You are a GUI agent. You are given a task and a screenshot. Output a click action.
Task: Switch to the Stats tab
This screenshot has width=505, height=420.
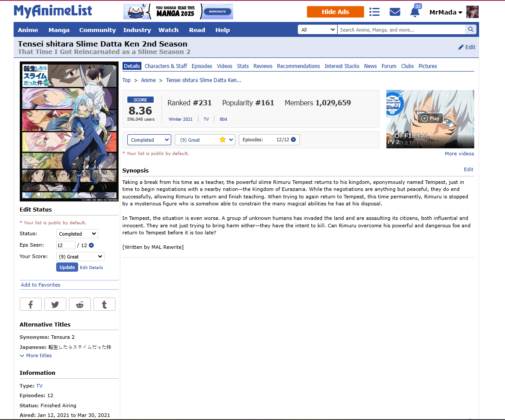tap(243, 66)
